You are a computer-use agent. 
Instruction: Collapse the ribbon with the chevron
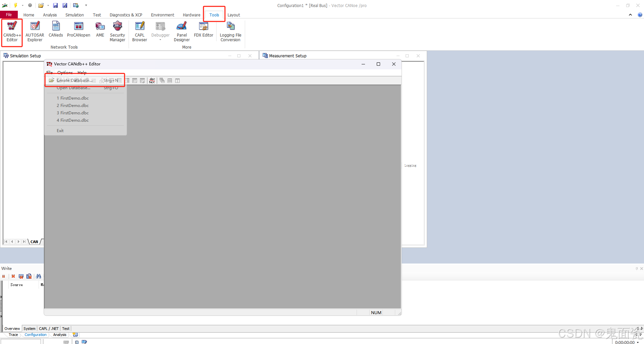point(630,15)
